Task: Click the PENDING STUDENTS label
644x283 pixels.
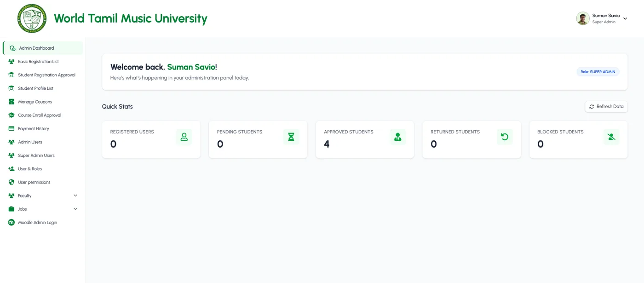Action: tap(240, 132)
